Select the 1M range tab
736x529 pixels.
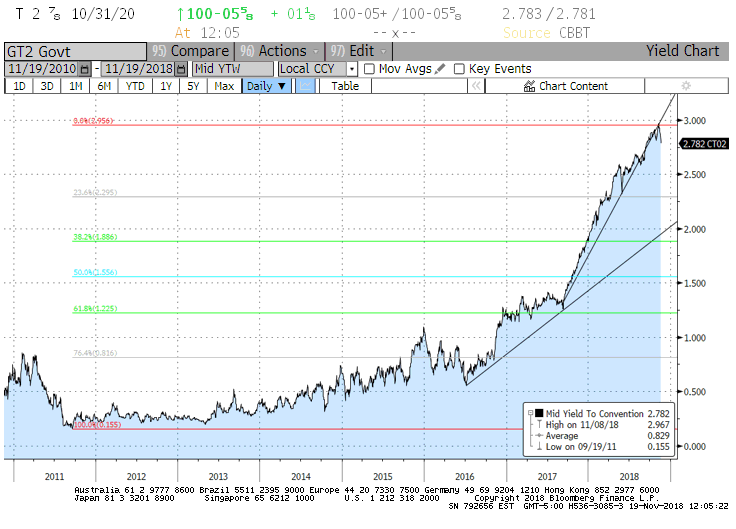point(75,86)
